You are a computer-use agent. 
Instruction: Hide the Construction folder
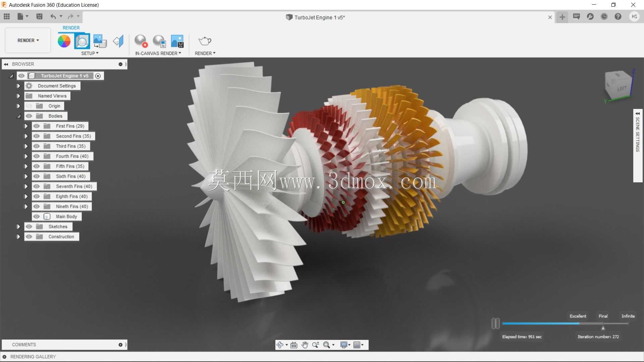click(29, 237)
